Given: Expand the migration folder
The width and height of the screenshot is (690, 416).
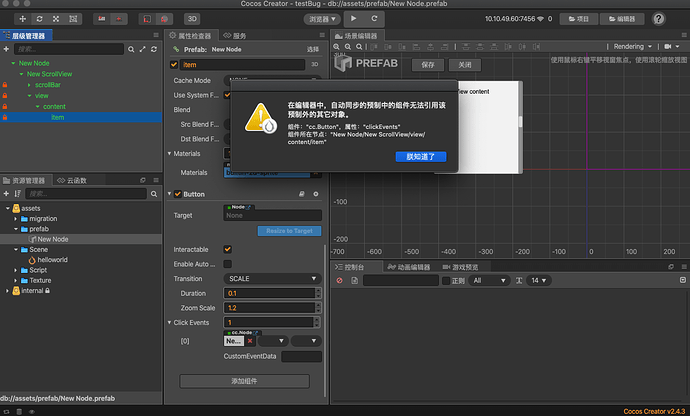Looking at the screenshot, I should point(15,219).
